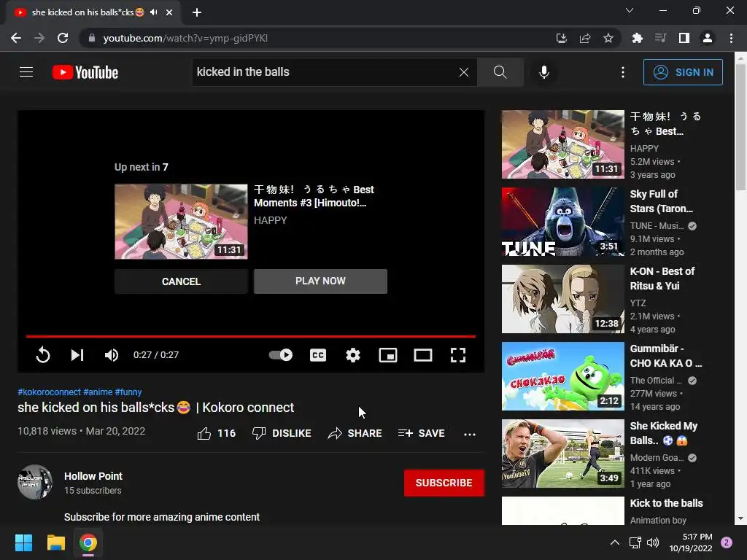Click the red video progress bar
Screen dimensions: 747x560
251,336
